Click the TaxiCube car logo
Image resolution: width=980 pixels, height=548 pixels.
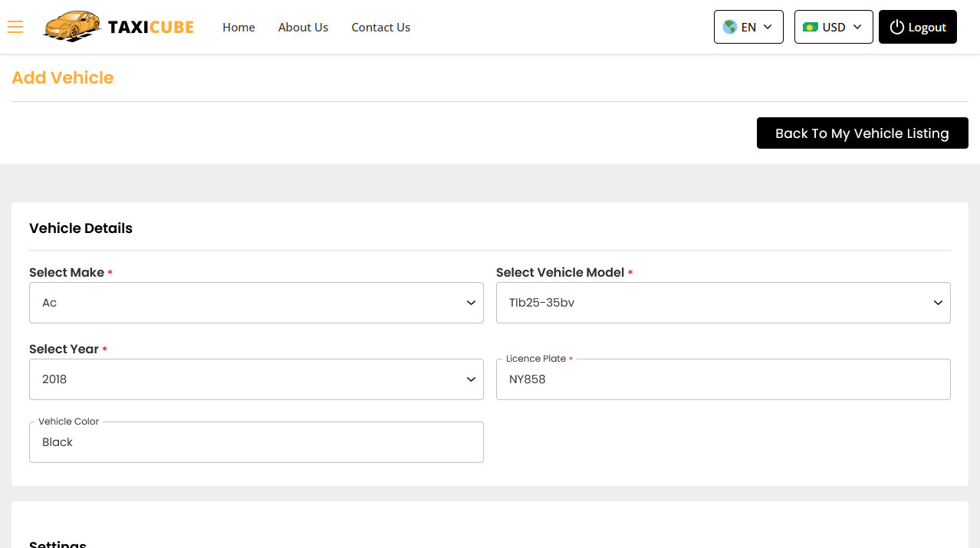click(x=73, y=26)
